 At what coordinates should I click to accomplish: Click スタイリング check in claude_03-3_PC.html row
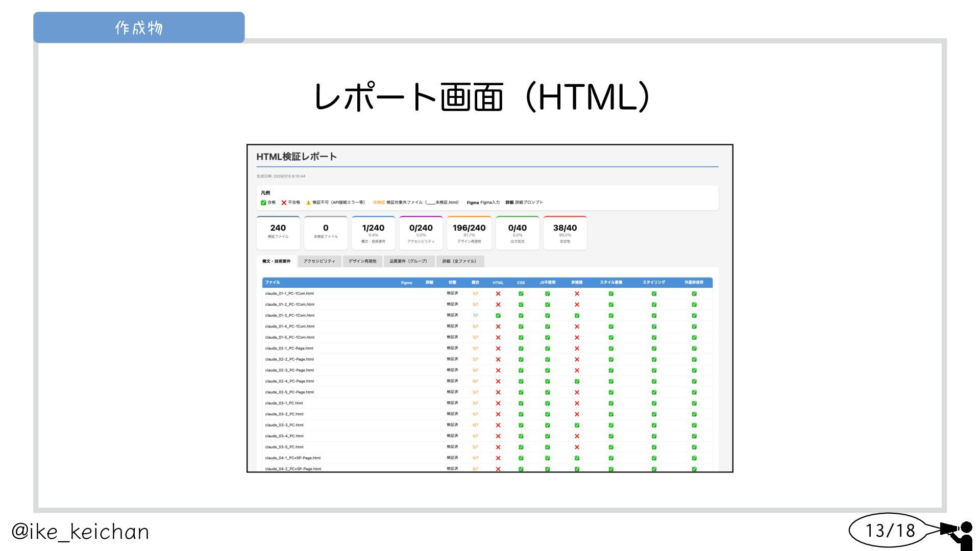pos(654,425)
